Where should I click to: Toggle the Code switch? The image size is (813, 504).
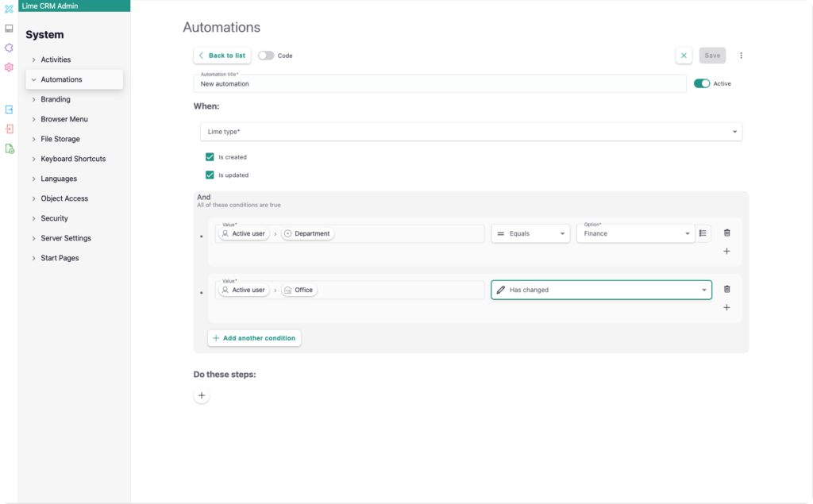tap(266, 56)
